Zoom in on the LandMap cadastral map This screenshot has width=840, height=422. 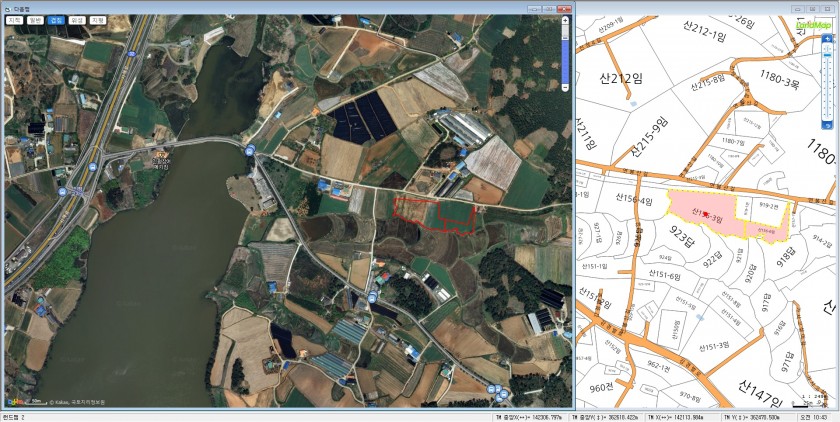coord(827,39)
